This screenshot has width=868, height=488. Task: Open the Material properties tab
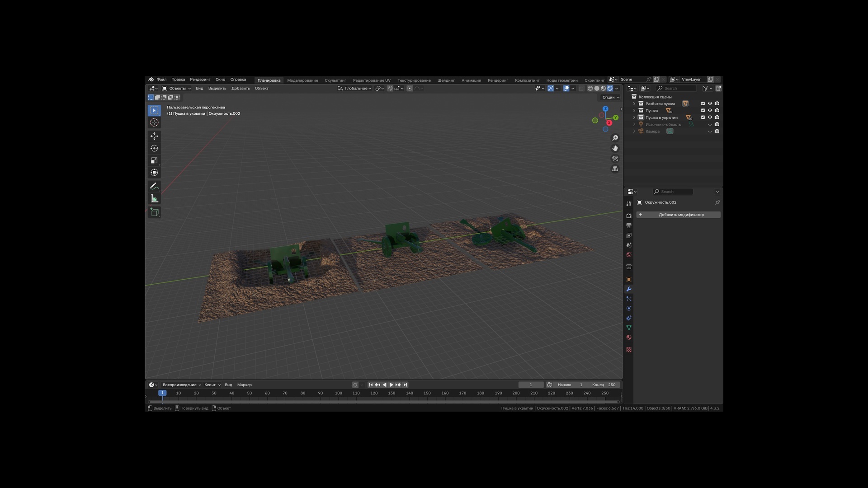(x=629, y=338)
